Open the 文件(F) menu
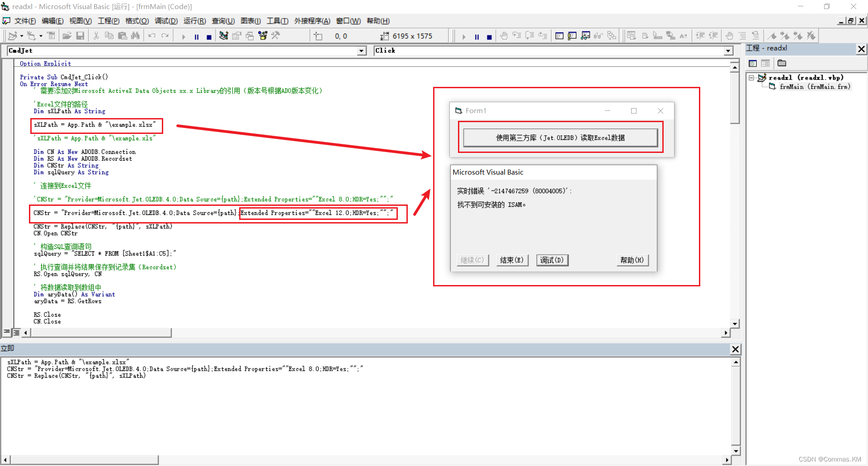Image resolution: width=868 pixels, height=466 pixels. tap(25, 21)
